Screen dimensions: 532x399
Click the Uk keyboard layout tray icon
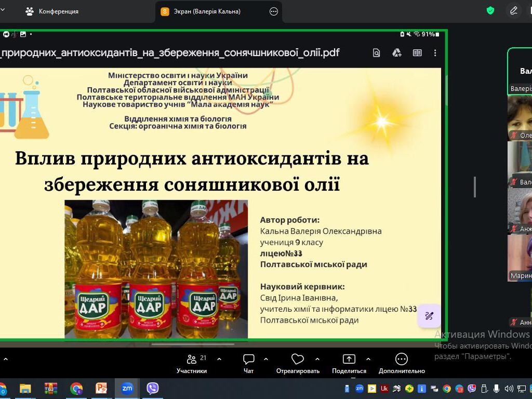click(384, 389)
